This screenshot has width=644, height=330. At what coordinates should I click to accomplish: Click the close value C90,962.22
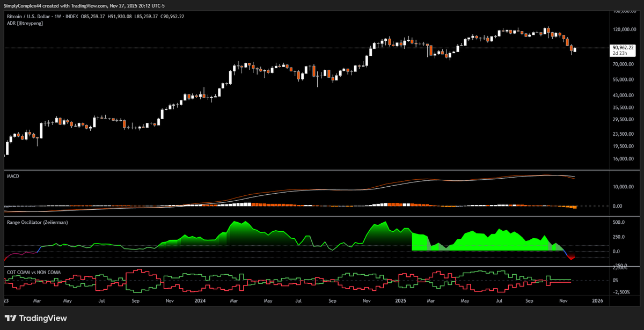[173, 17]
